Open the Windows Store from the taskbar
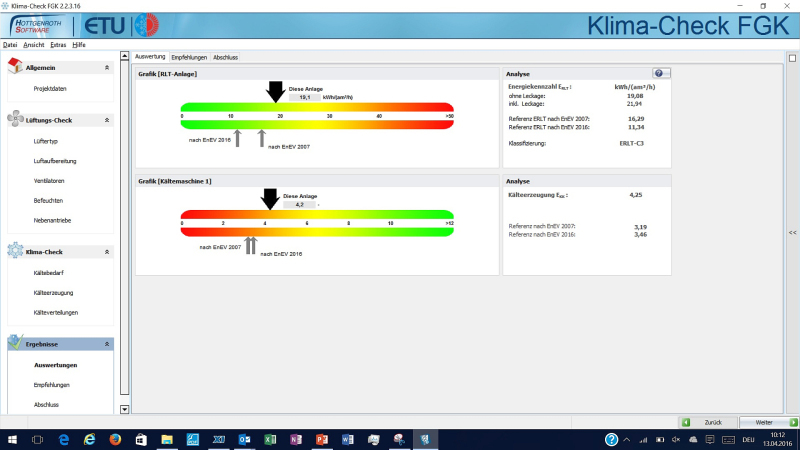 (141, 439)
